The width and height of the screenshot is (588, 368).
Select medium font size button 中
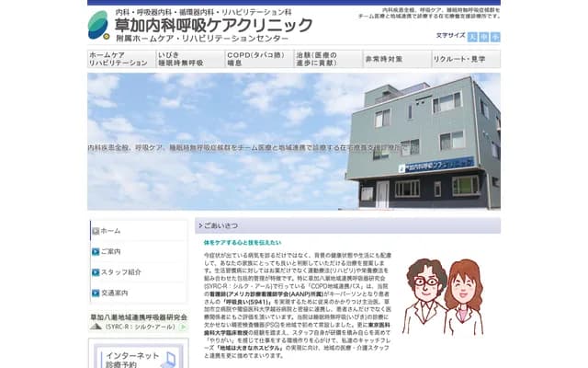[484, 37]
